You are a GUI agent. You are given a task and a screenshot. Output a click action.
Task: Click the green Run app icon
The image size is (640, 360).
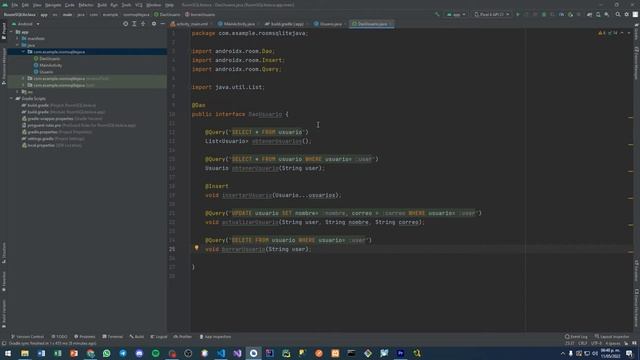coord(518,15)
